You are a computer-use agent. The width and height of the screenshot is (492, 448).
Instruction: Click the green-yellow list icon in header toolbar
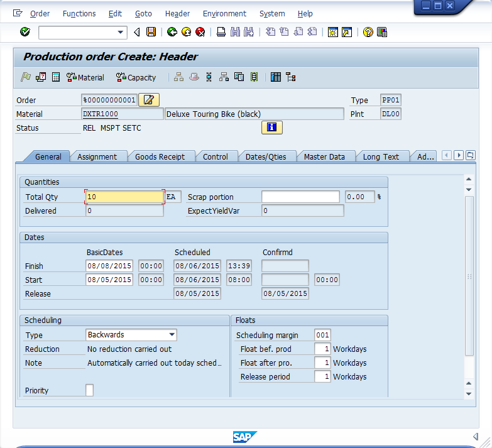pyautogui.click(x=254, y=77)
